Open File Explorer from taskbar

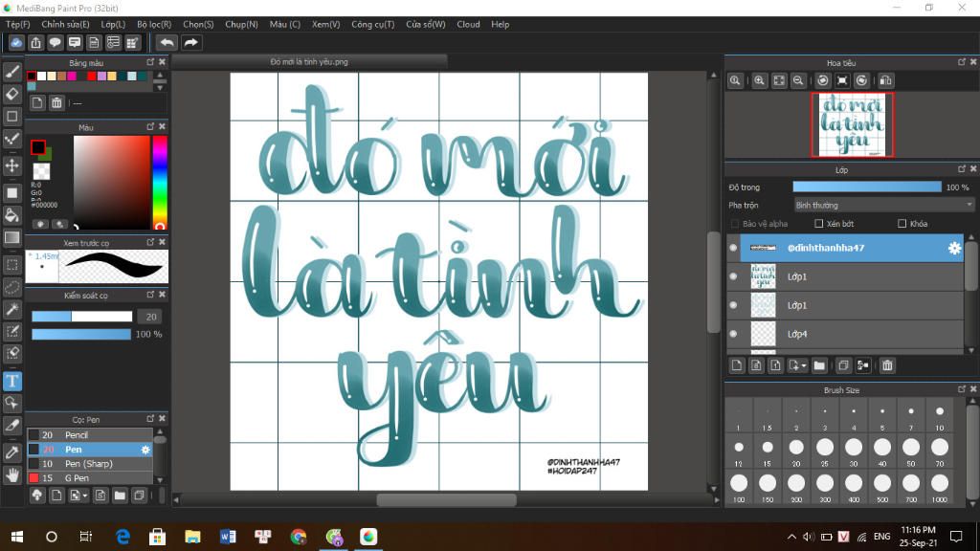[192, 537]
